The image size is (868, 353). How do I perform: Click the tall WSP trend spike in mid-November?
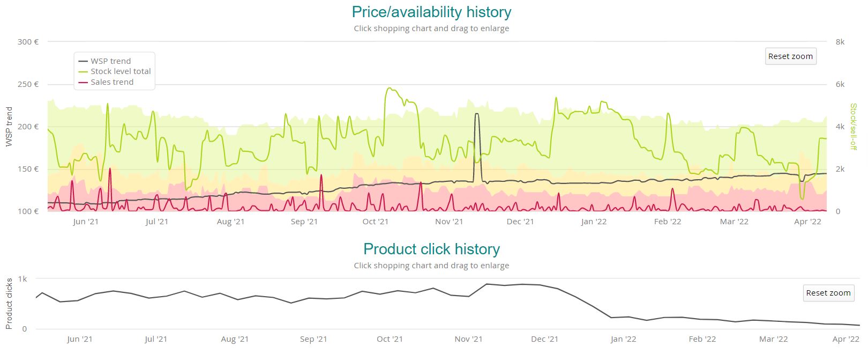pyautogui.click(x=476, y=114)
